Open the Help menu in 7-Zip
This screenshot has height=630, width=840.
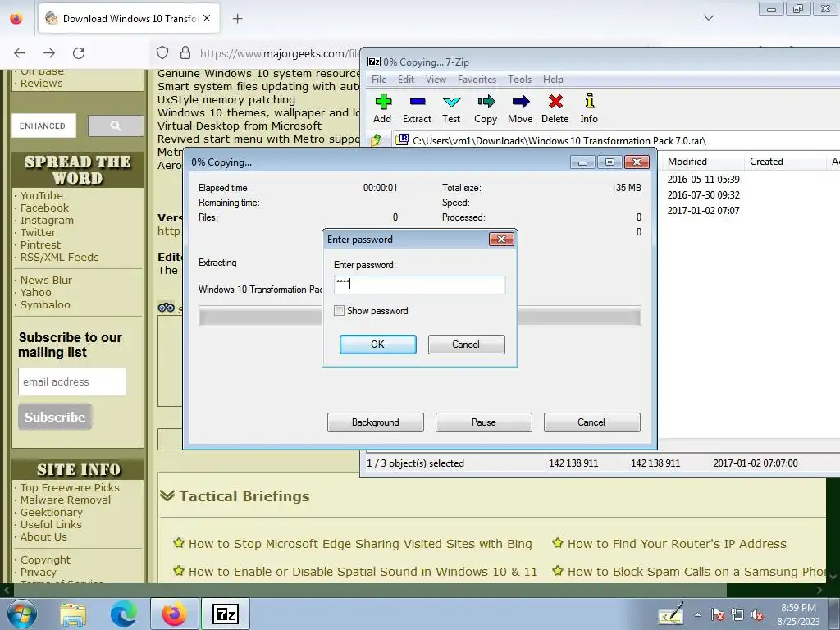(553, 80)
